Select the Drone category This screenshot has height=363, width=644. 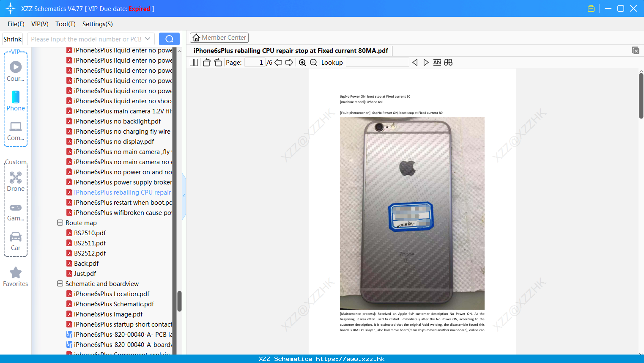point(16,182)
